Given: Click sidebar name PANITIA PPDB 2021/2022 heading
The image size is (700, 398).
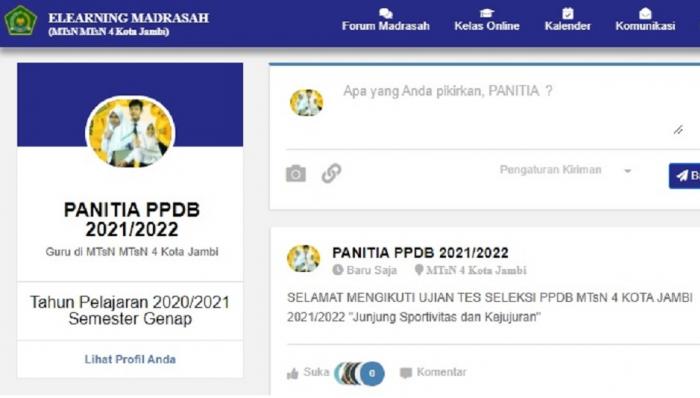Looking at the screenshot, I should pos(132,220).
